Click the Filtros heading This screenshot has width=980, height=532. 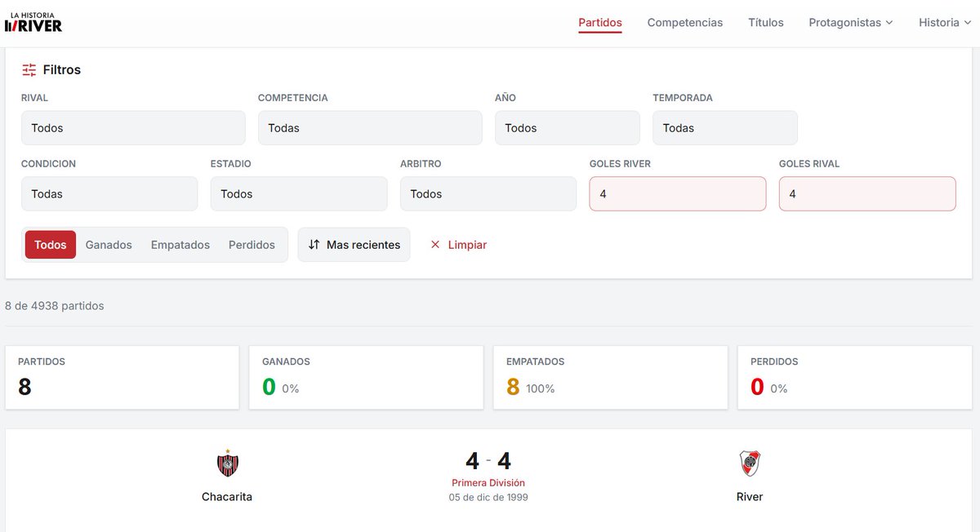(x=62, y=70)
